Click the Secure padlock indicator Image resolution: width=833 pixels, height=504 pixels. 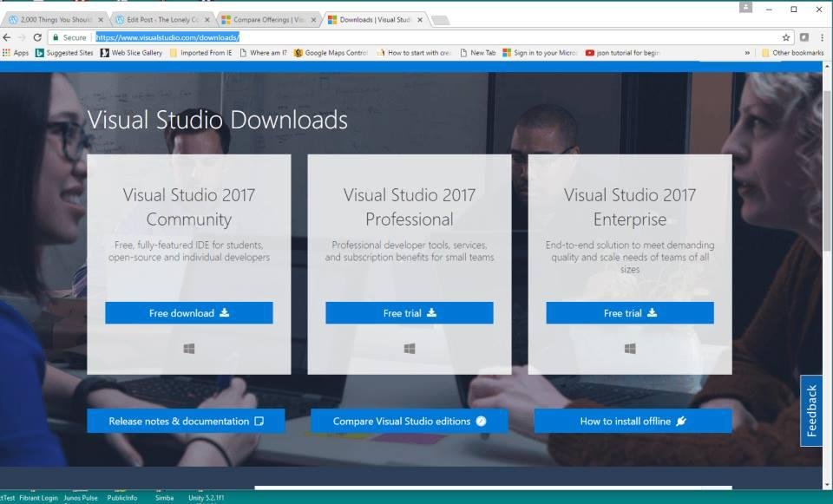(69, 37)
